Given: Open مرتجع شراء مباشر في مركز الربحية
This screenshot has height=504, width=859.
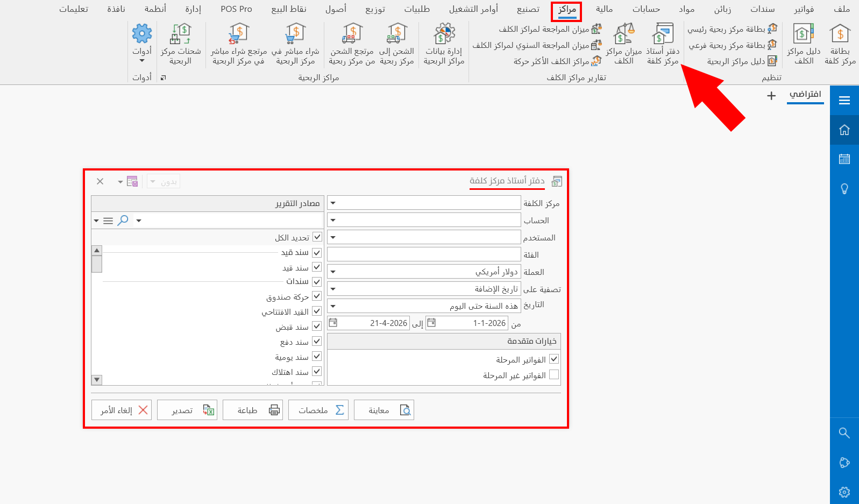Looking at the screenshot, I should click(x=239, y=45).
